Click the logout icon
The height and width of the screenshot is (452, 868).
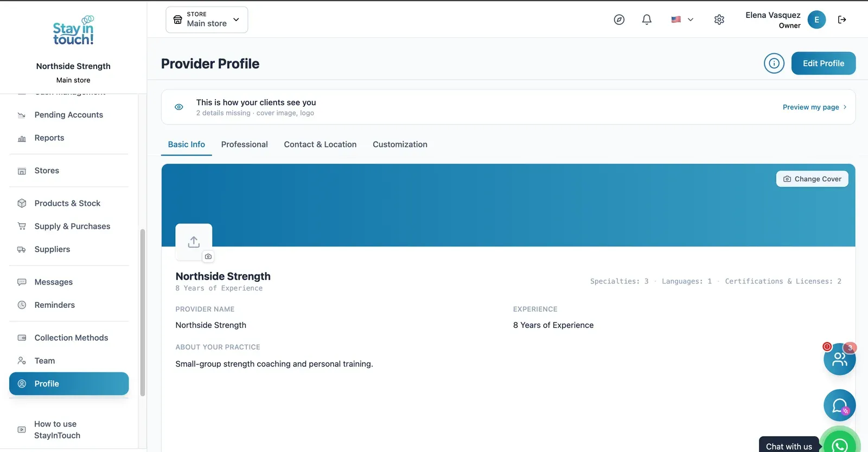click(x=842, y=20)
